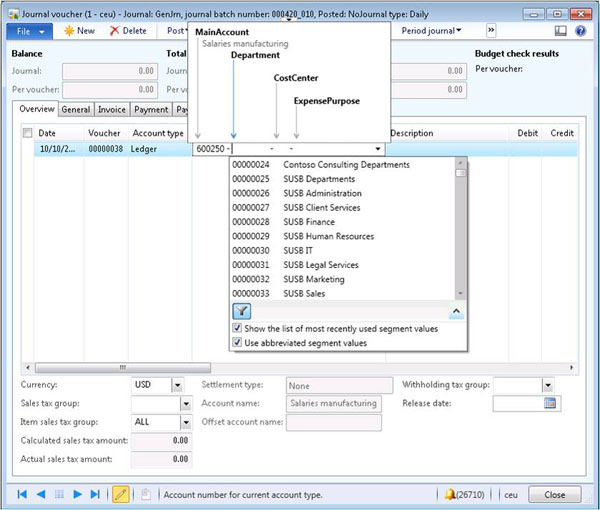The height and width of the screenshot is (510, 600).
Task: Tick the select-all checkbox in grid header
Action: pos(27,133)
